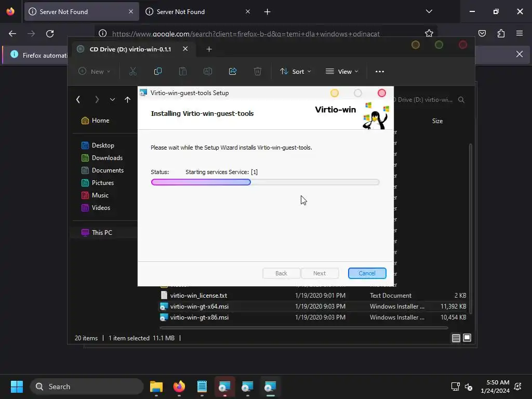Image resolution: width=532 pixels, height=399 pixels.
Task: Click the Cut scissors icon in File Explorer
Action: (132, 71)
